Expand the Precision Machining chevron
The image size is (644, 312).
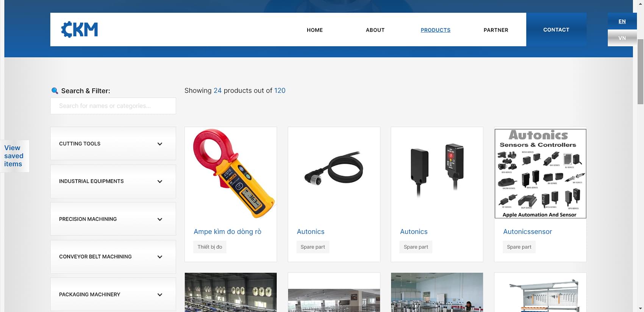tap(159, 219)
